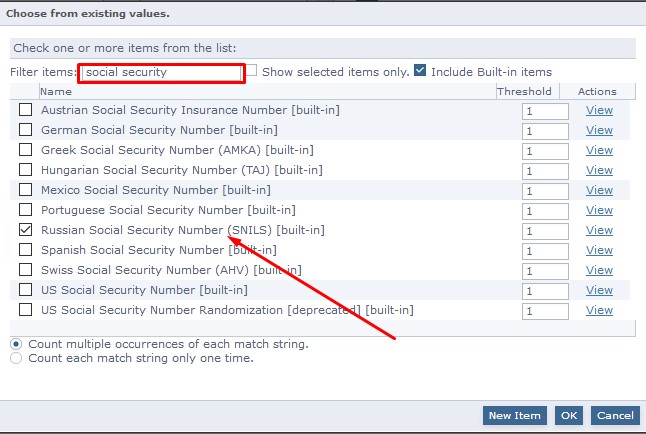Sort the list by the Name column header

coord(56,91)
